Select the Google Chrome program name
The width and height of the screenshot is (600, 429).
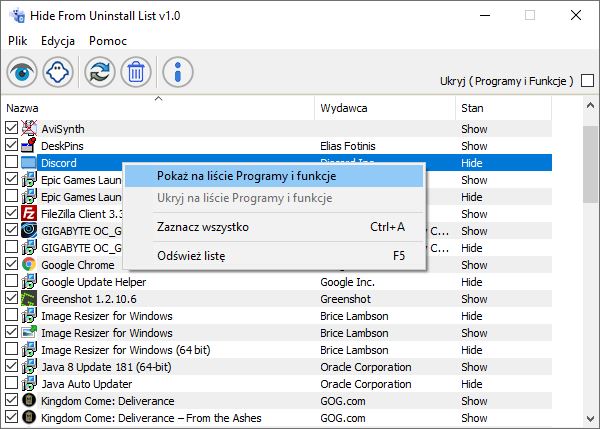pyautogui.click(x=78, y=265)
